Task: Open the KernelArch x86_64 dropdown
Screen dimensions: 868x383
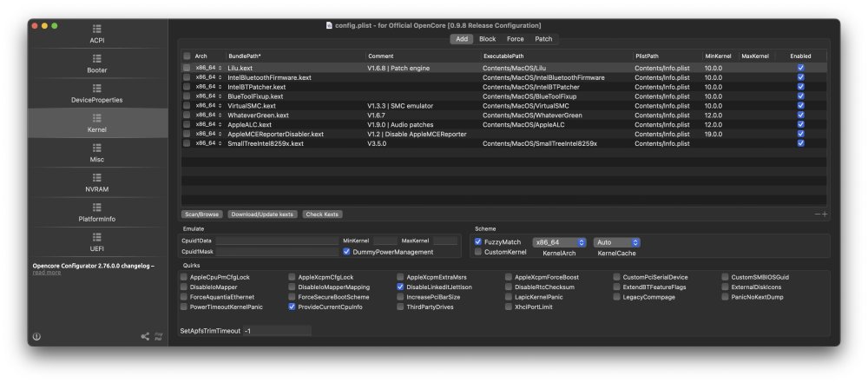Action: (559, 242)
